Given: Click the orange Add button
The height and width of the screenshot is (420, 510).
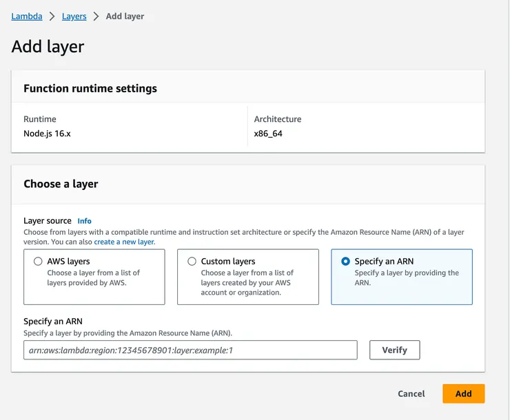Looking at the screenshot, I should point(463,394).
